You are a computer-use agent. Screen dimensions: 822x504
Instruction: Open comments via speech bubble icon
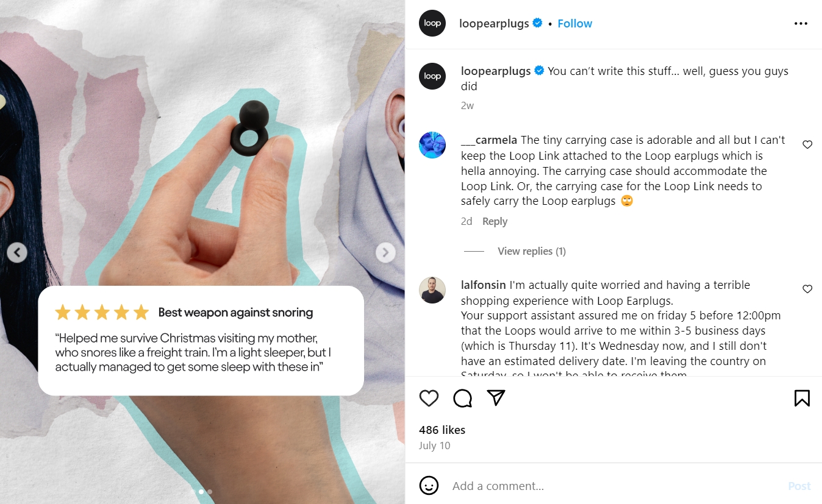point(463,398)
